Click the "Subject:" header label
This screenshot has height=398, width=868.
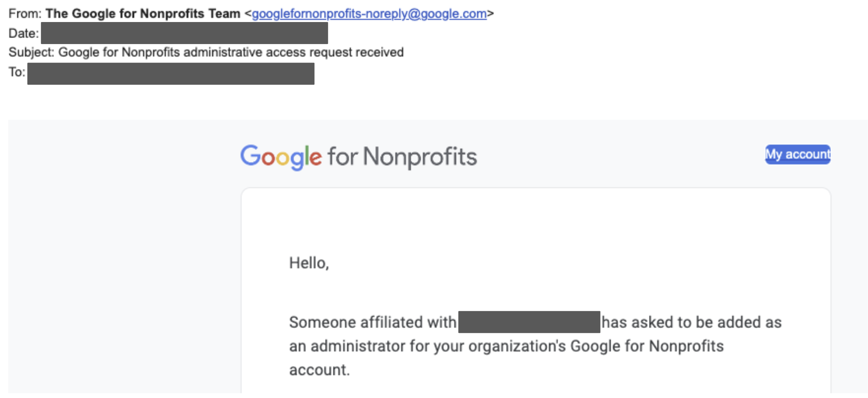(x=31, y=52)
